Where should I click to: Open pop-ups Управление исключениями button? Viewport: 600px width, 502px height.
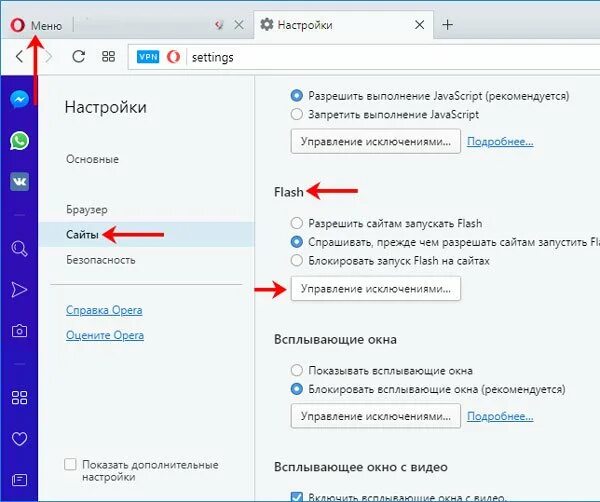tap(375, 416)
